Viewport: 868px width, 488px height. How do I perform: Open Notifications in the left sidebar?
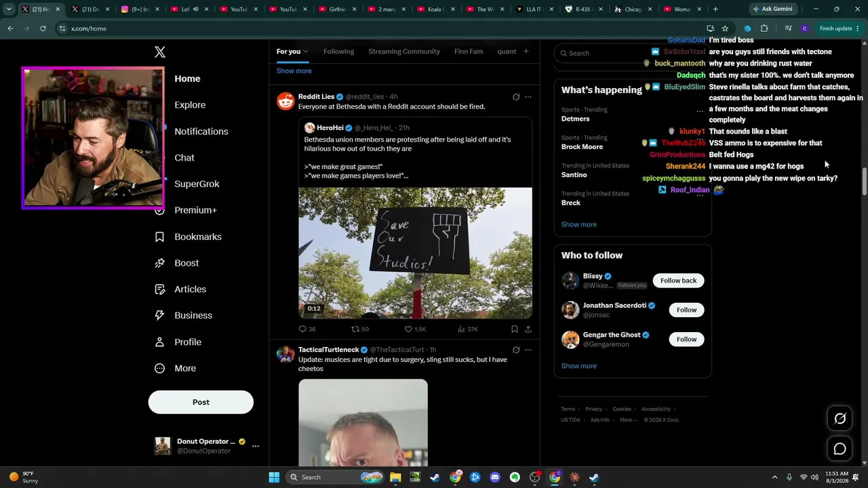click(x=201, y=131)
